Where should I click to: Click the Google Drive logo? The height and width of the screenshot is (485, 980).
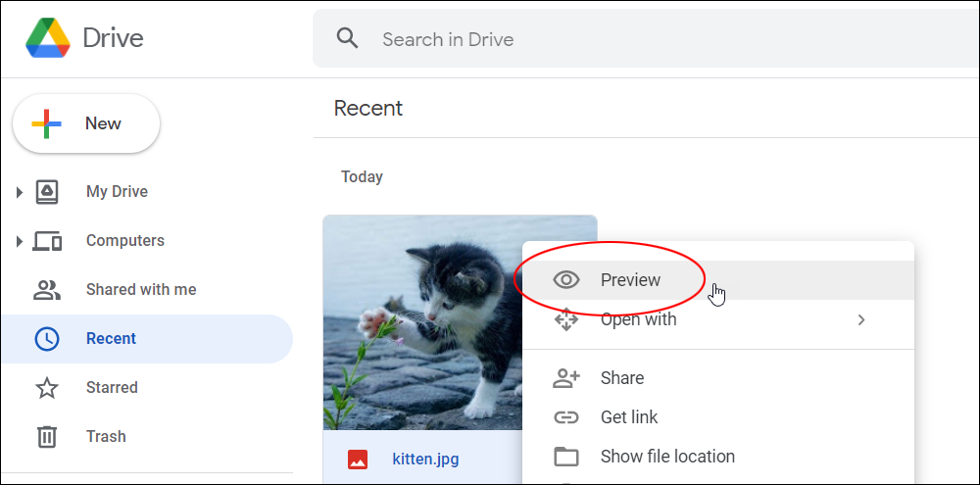point(48,38)
